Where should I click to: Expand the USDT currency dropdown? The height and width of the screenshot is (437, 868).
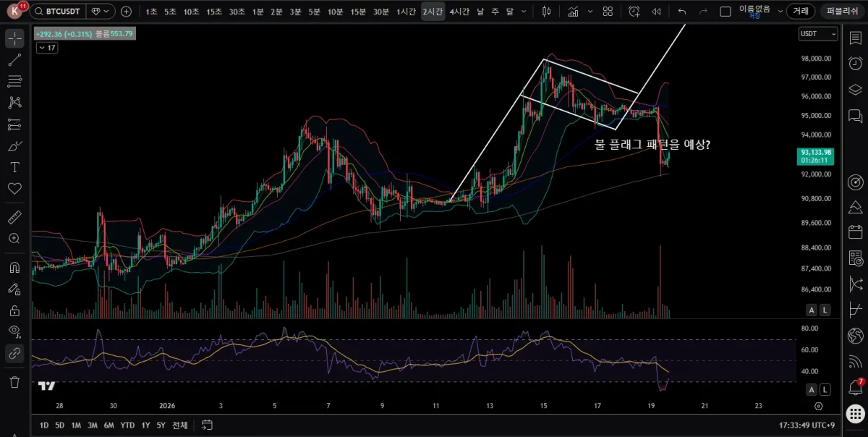817,34
